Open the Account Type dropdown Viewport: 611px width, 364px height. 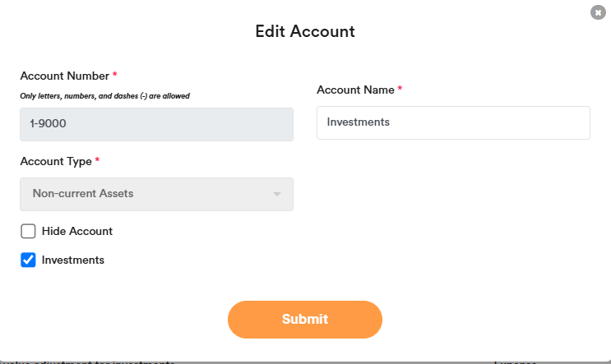point(156,194)
